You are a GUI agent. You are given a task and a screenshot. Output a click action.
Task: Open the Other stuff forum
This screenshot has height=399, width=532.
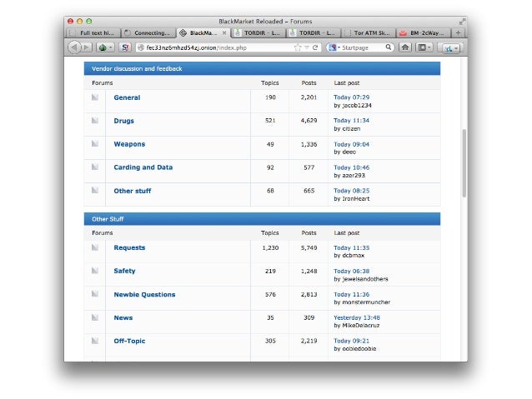pyautogui.click(x=133, y=191)
